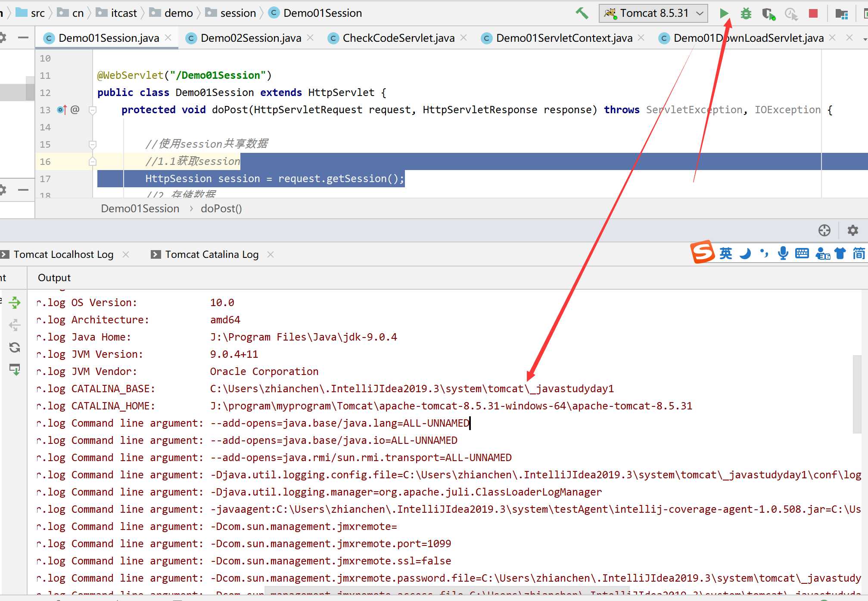Click the itcast breadcrumb folder
Viewport: 868px width, 601px height.
[x=117, y=13]
